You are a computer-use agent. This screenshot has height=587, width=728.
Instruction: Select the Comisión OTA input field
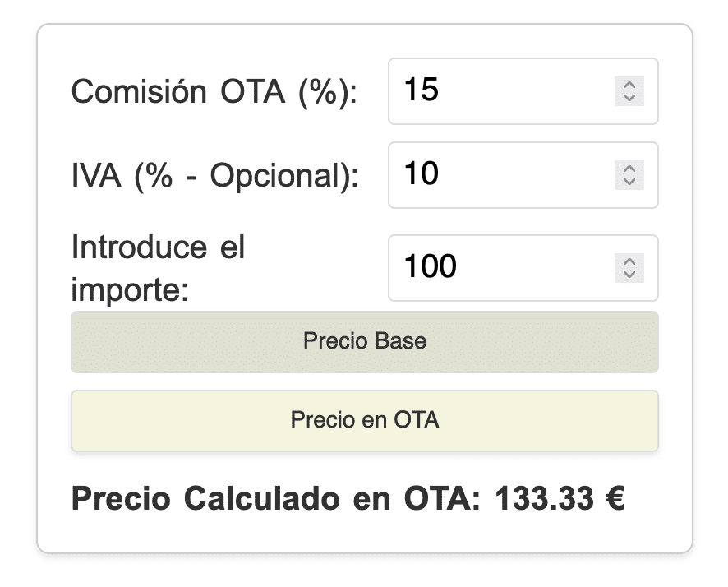[x=493, y=92]
